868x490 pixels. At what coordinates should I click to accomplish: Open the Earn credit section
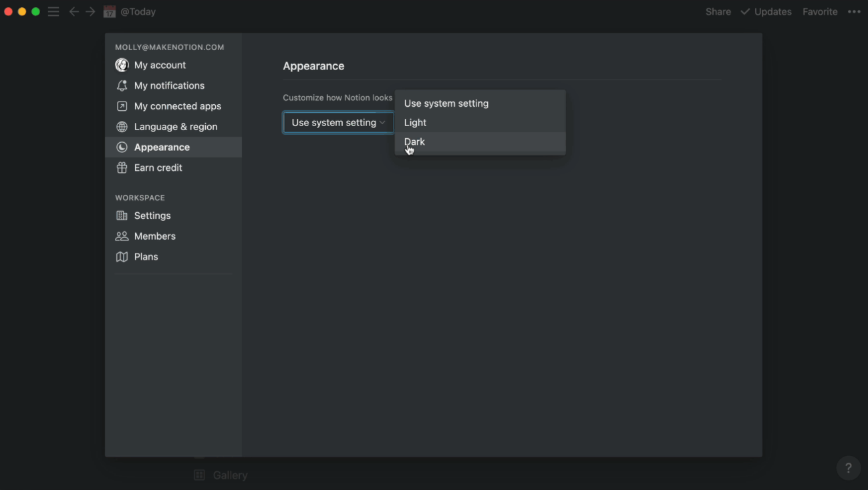[x=174, y=168]
